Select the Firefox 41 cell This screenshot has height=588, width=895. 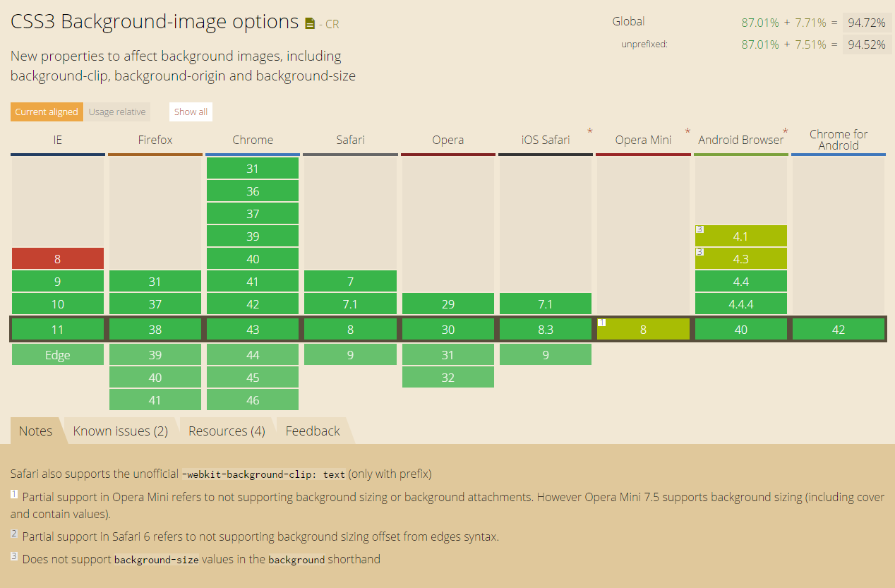click(155, 400)
